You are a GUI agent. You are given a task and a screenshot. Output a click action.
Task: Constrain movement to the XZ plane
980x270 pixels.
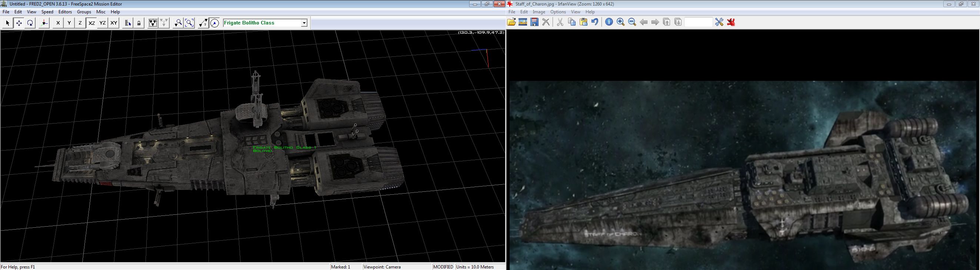coord(91,23)
